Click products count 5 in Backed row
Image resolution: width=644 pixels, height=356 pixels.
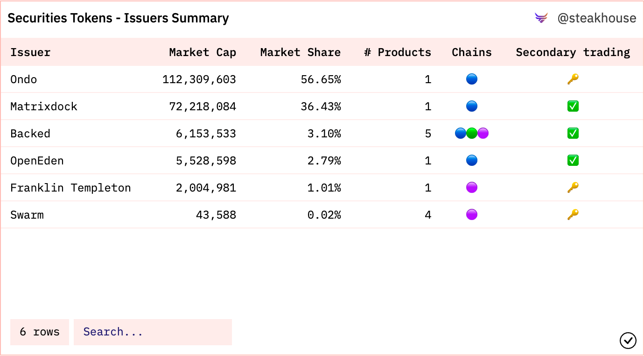pos(428,134)
